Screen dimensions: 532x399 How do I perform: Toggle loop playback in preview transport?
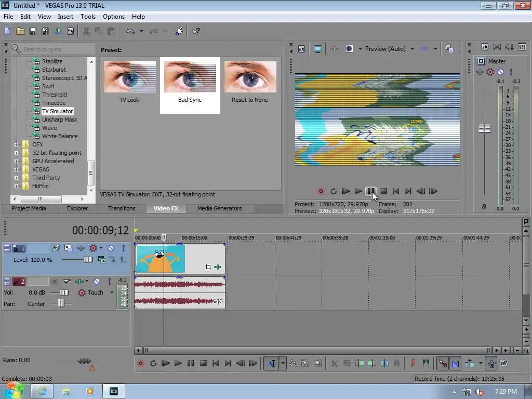[x=334, y=191]
